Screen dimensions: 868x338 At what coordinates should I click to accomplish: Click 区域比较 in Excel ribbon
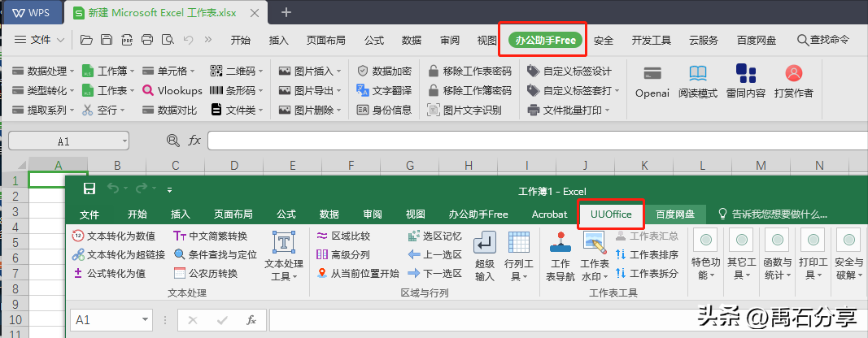(343, 236)
